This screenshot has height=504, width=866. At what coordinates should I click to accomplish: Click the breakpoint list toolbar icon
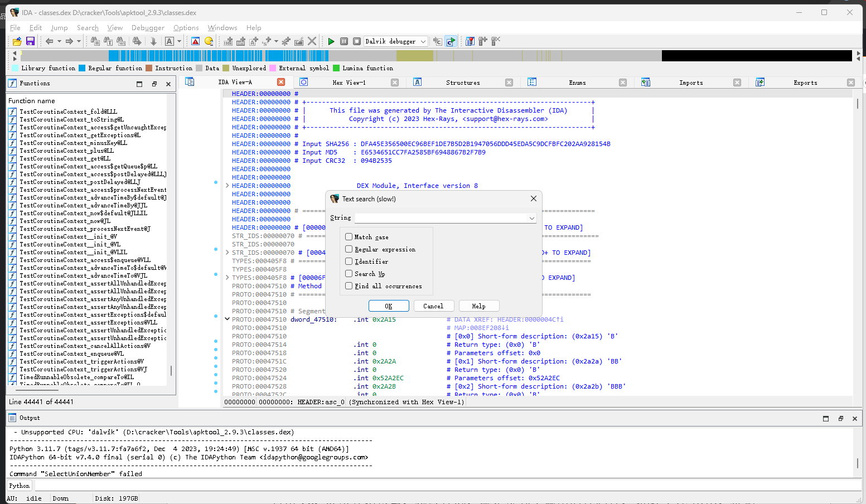[470, 41]
